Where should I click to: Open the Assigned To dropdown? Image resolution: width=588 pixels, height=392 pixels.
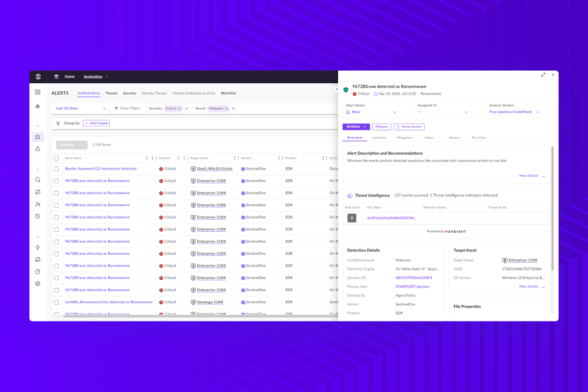pos(443,112)
